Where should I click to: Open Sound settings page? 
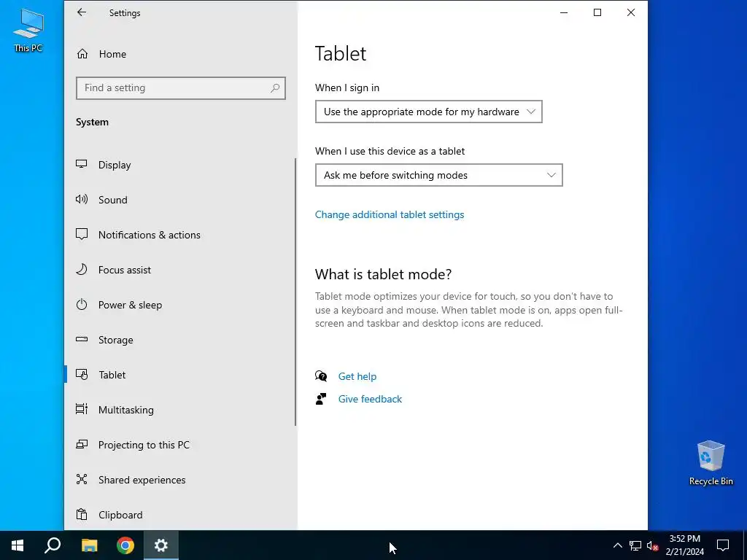[x=181, y=200]
